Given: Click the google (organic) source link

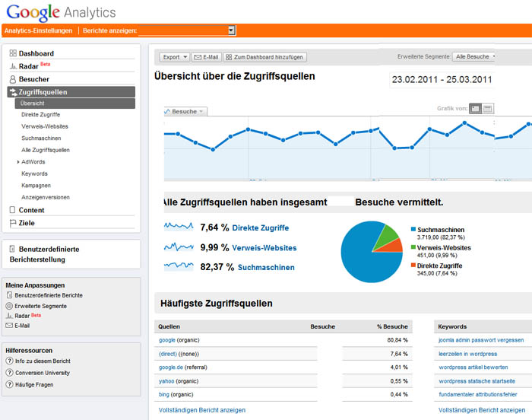Looking at the screenshot, I should coord(167,340).
